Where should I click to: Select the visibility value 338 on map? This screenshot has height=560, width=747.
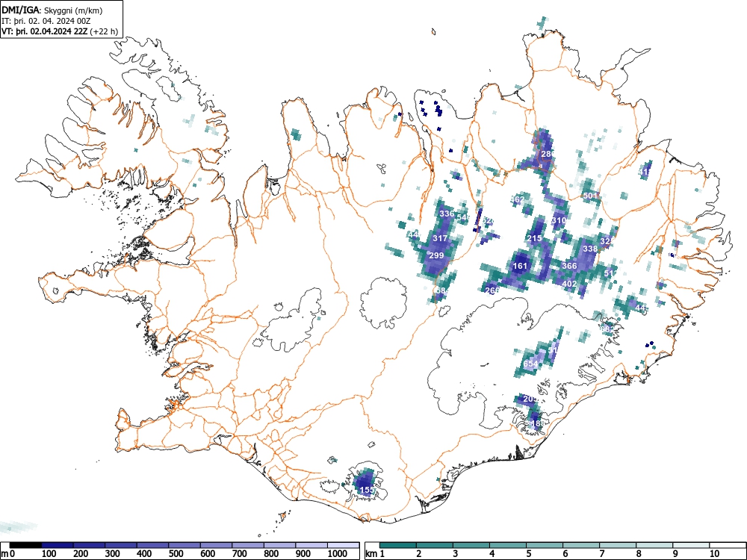(590, 249)
